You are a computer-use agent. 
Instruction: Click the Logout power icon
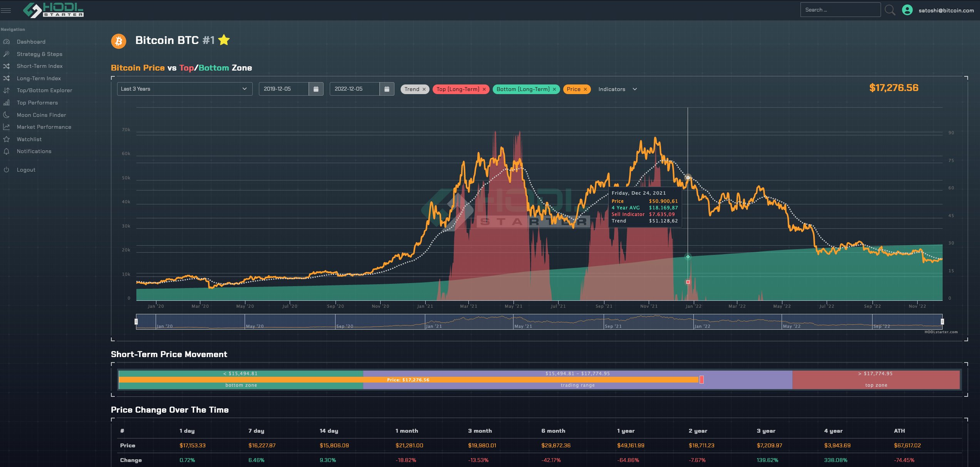click(x=7, y=170)
